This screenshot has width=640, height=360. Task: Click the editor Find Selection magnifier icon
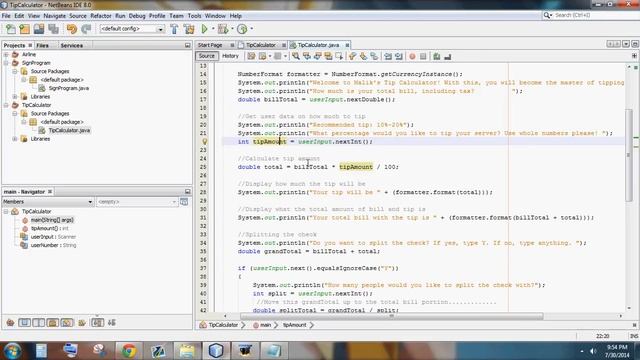point(296,56)
